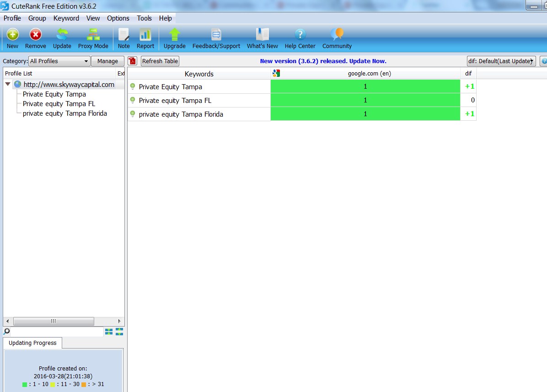
Task: Click the Update Now release notice
Action: (x=323, y=61)
